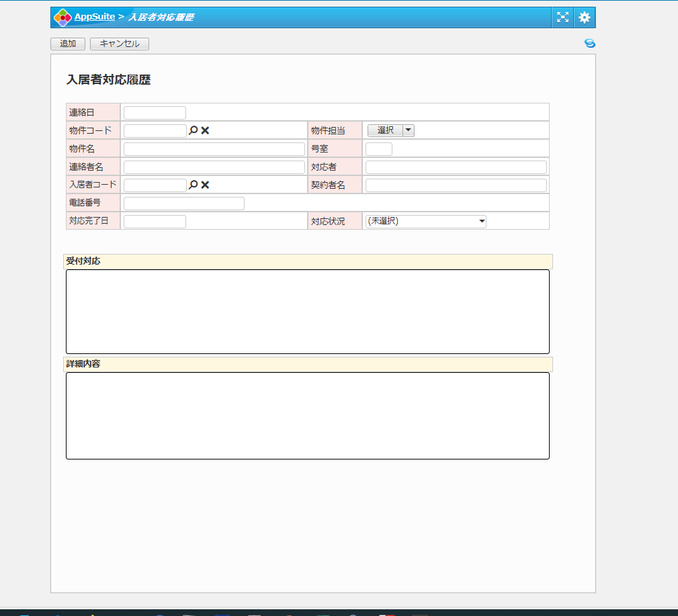Expand the arrow next to 選択 button

409,130
